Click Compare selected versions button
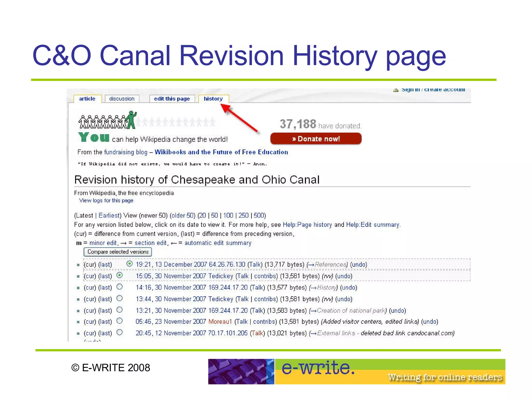This screenshot has height=399, width=532. 118,252
